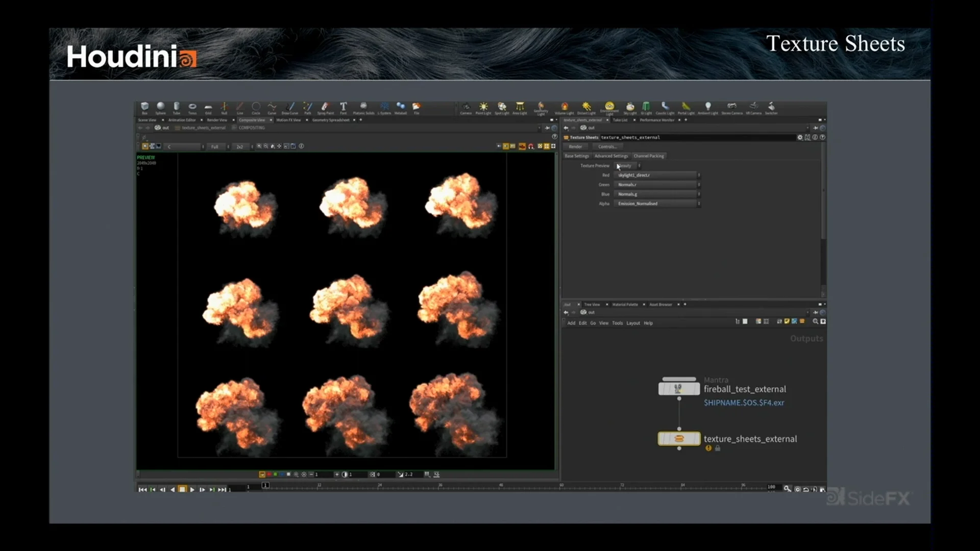Switch to the Geometry Spreadsheet tab

331,120
